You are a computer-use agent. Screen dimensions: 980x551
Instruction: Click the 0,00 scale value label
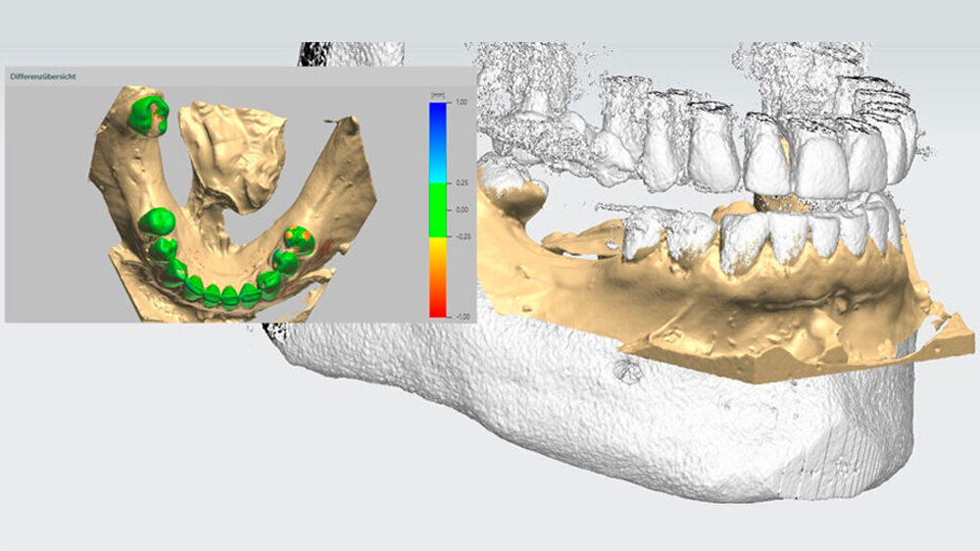461,210
